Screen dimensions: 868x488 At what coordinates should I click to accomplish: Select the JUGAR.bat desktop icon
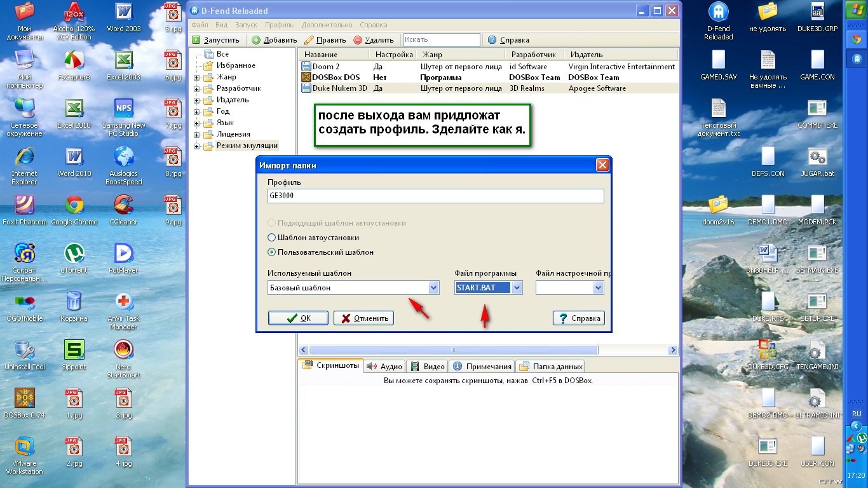pyautogui.click(x=817, y=162)
